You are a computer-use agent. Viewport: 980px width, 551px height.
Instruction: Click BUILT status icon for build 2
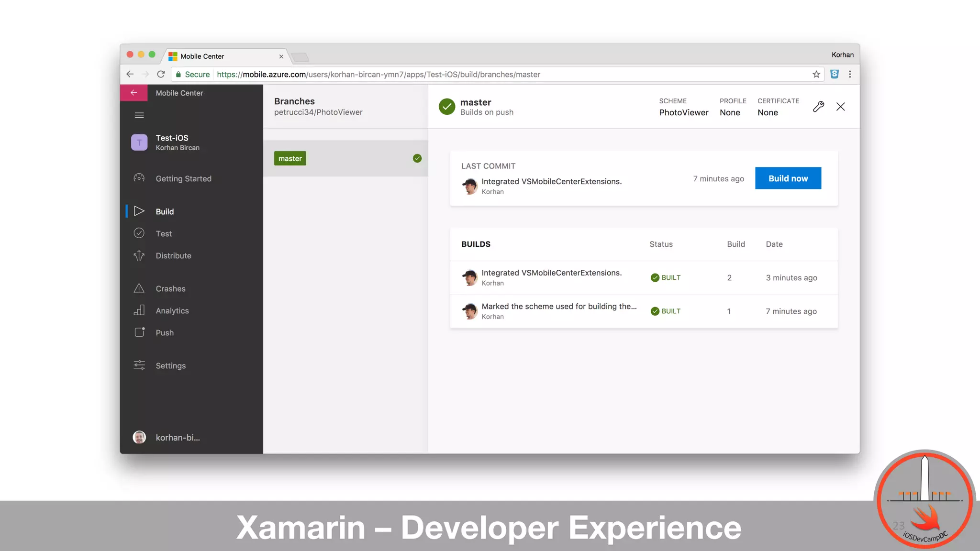click(x=655, y=277)
